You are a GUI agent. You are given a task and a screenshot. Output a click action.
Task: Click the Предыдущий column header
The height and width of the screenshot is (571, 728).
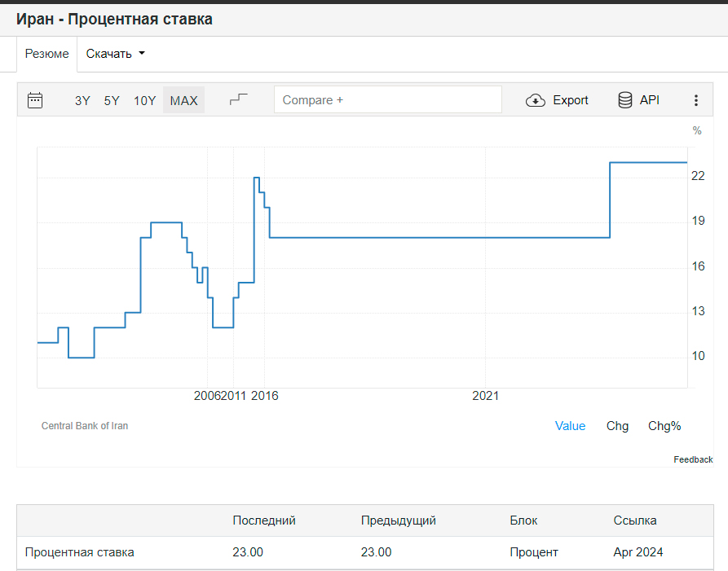click(399, 520)
